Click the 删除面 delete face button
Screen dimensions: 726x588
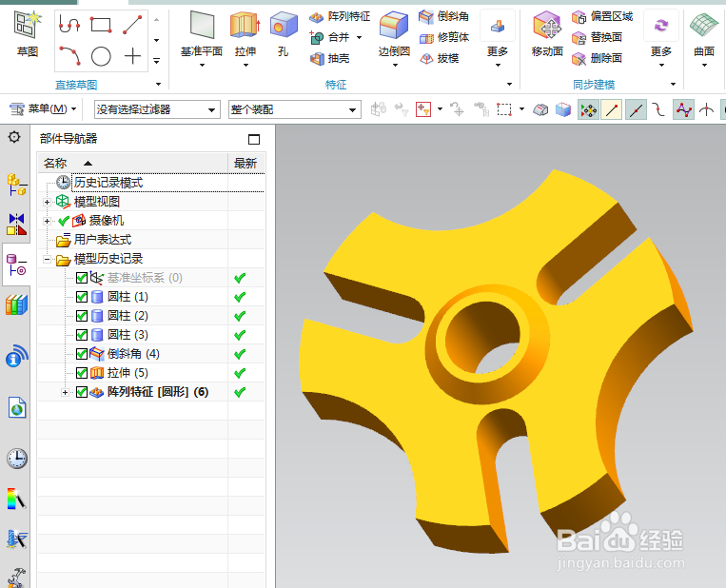point(597,58)
